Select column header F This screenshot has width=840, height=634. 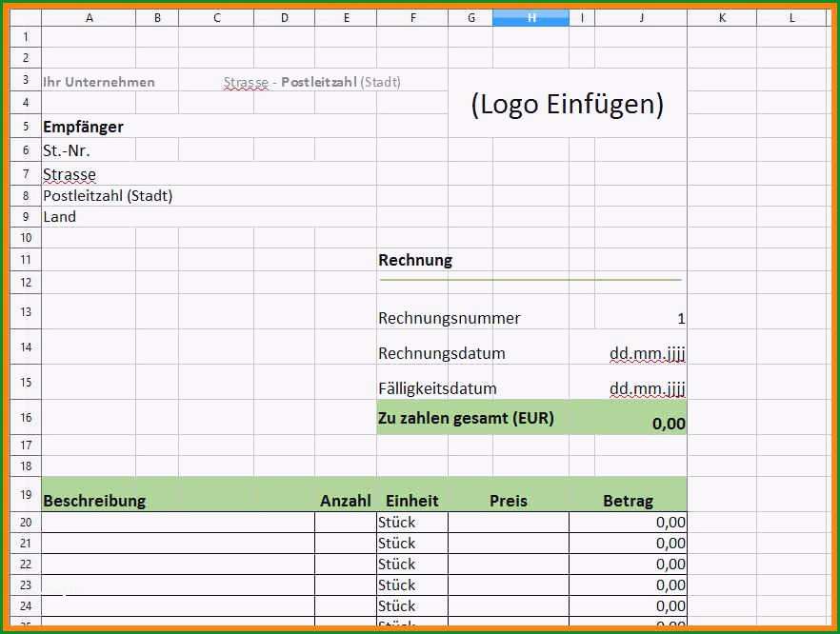click(412, 18)
